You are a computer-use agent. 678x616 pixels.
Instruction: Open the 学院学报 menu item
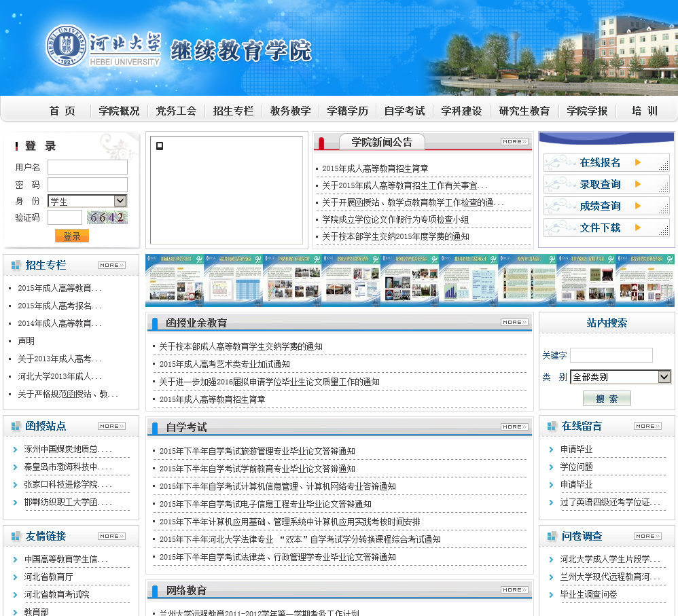pyautogui.click(x=587, y=111)
